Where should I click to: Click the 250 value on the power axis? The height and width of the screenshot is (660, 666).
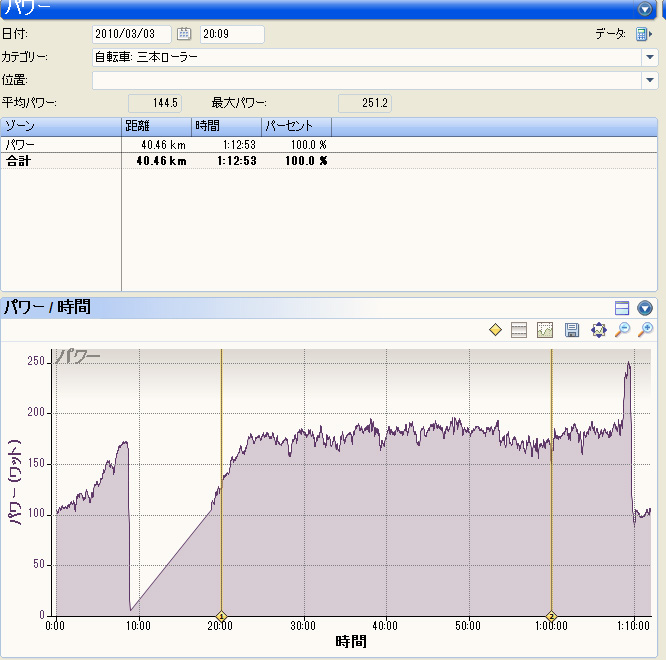click(36, 361)
